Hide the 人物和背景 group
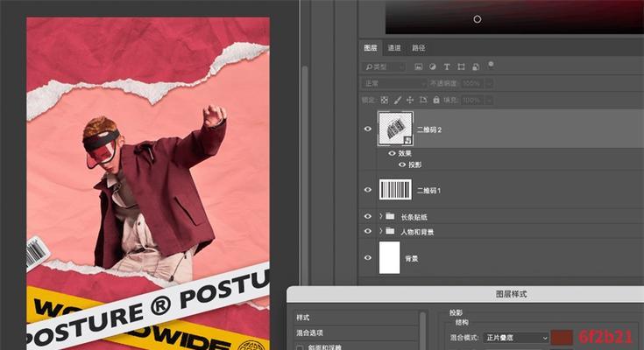This screenshot has height=350, width=644. (368, 231)
